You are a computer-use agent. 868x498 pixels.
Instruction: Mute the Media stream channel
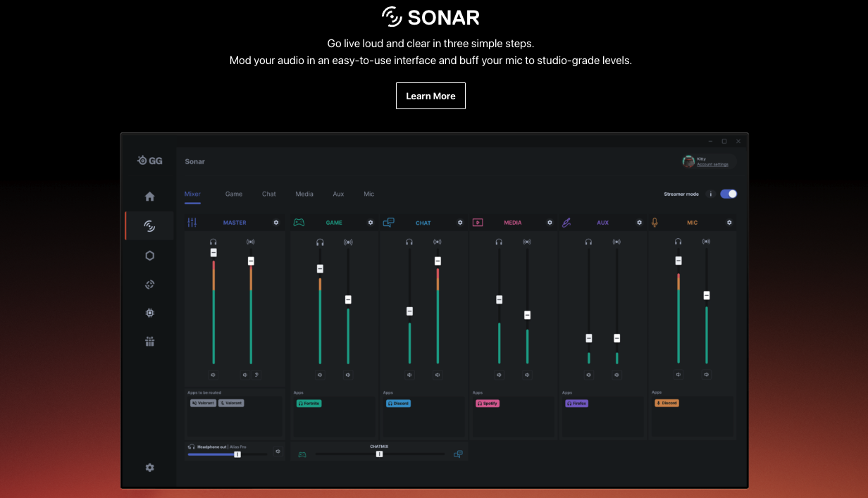[x=527, y=375]
